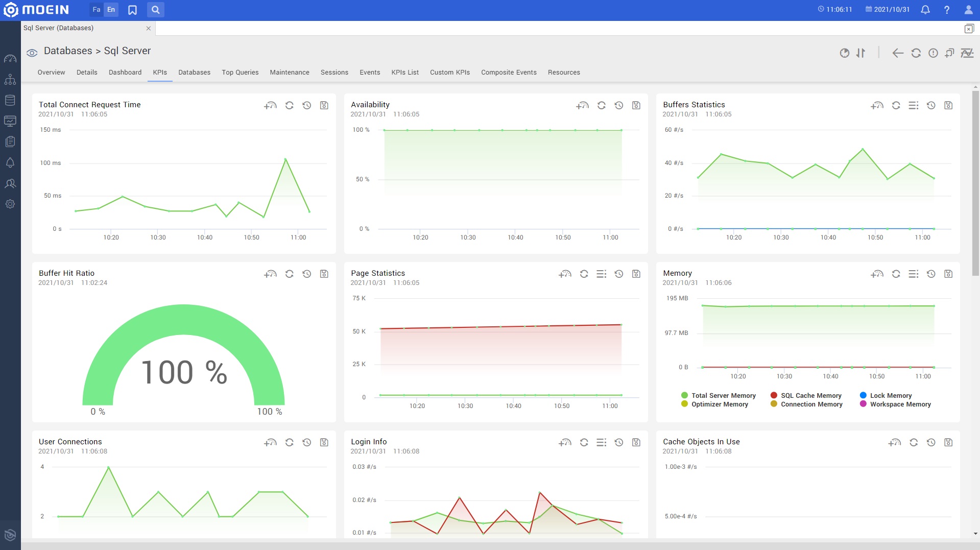The image size is (980, 550).
Task: Open history for the Availability chart
Action: [618, 105]
